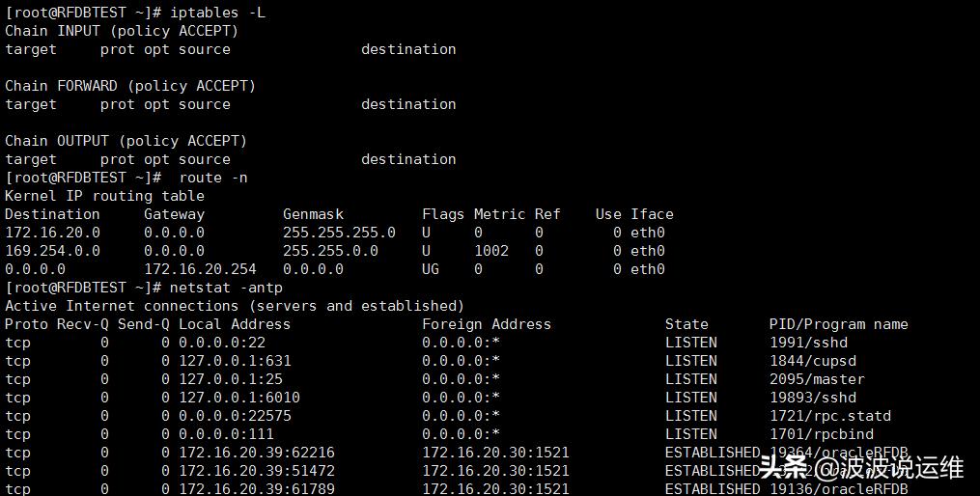980x496 pixels.
Task: Click foreign address on 62216 connection row
Action: coord(495,453)
